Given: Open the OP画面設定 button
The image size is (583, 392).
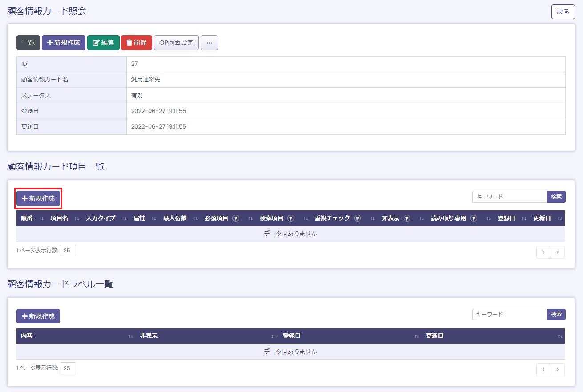Looking at the screenshot, I should pyautogui.click(x=176, y=43).
